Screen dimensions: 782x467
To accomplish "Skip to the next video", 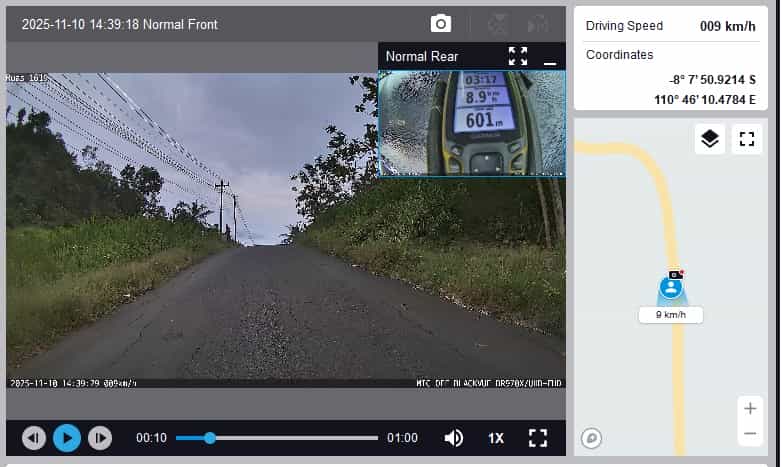I will 100,438.
